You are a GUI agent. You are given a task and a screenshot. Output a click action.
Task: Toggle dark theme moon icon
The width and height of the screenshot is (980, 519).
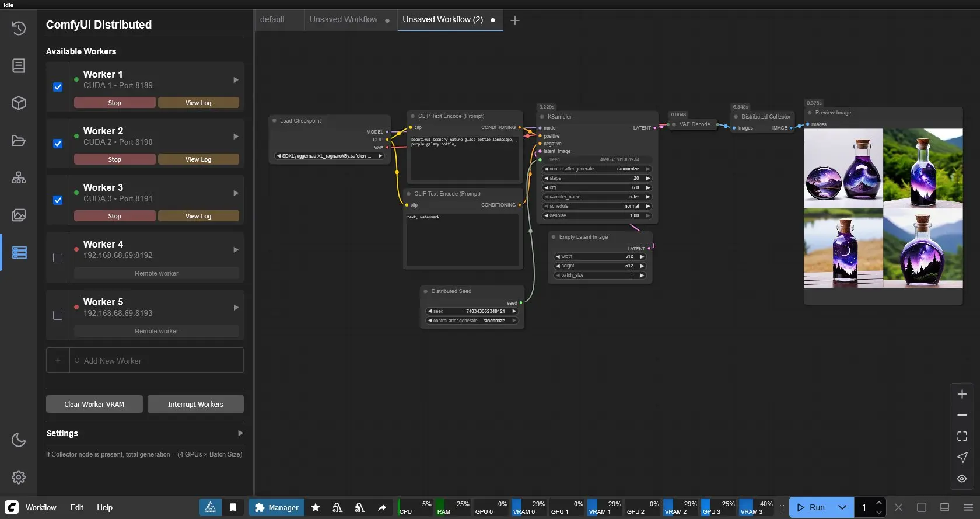19,440
